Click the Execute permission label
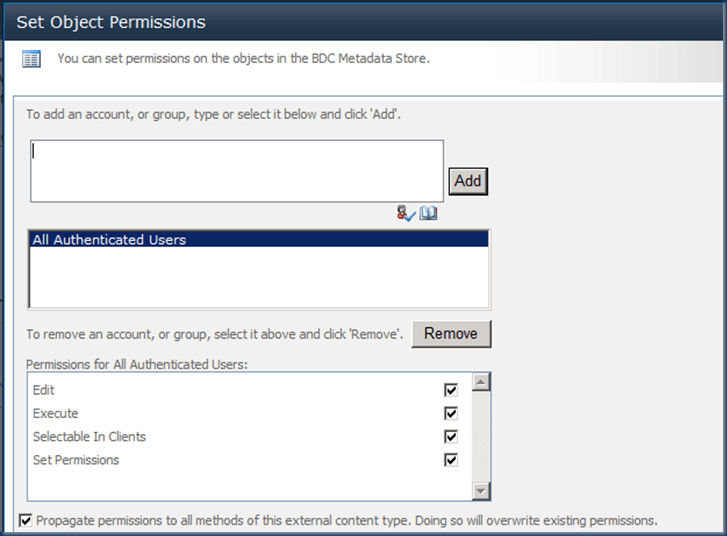Viewport: 727px width, 536px height. [55, 413]
